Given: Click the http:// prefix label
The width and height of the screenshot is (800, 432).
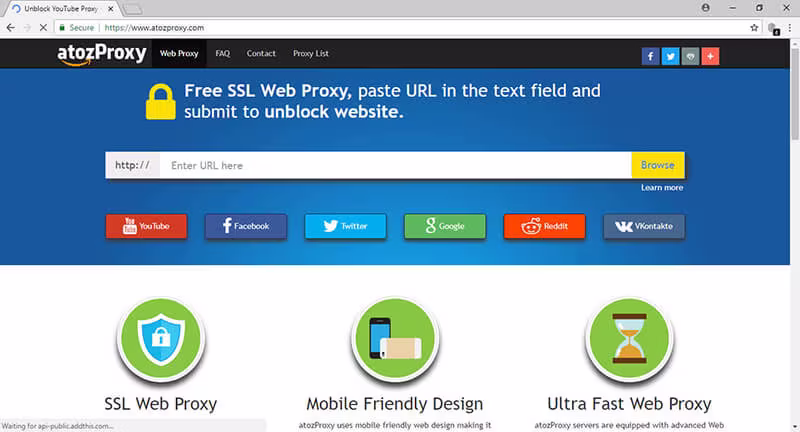Looking at the screenshot, I should point(133,165).
